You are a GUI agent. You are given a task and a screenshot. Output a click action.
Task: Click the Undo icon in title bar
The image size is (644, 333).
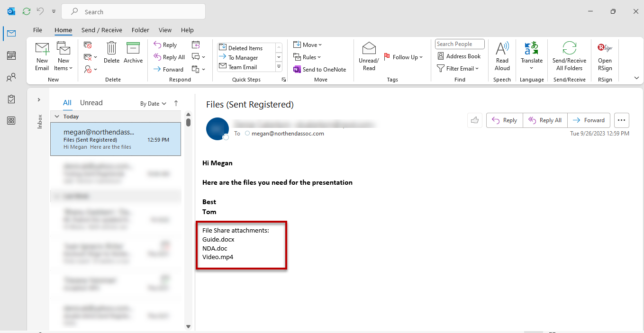click(x=40, y=11)
